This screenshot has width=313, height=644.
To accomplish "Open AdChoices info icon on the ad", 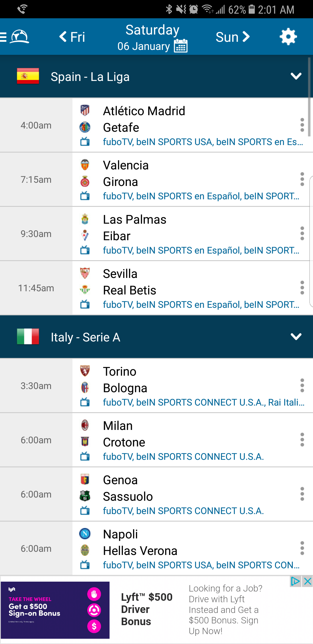I will pos(295,581).
